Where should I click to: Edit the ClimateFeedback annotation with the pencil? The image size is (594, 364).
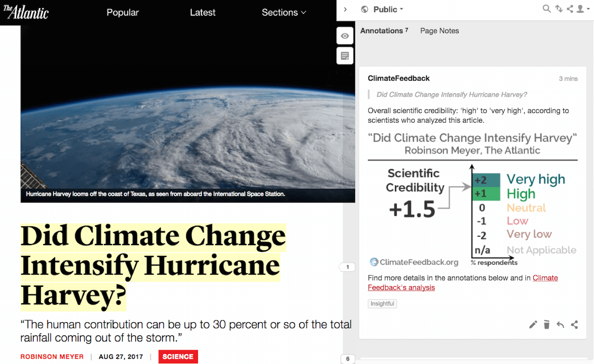tap(533, 325)
